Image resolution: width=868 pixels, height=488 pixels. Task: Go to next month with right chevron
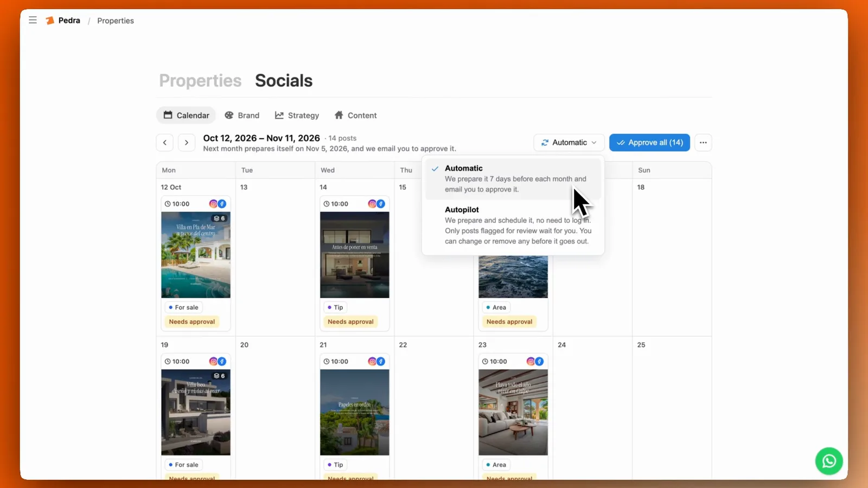187,143
